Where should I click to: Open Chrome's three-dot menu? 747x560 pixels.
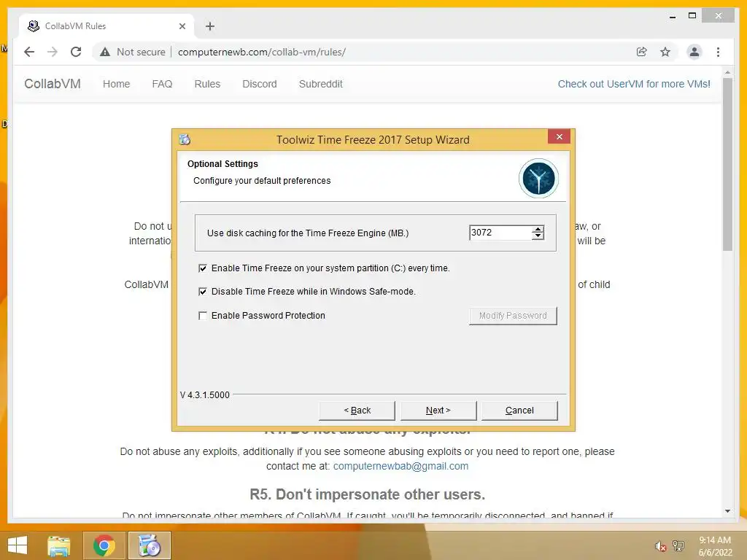(x=718, y=52)
